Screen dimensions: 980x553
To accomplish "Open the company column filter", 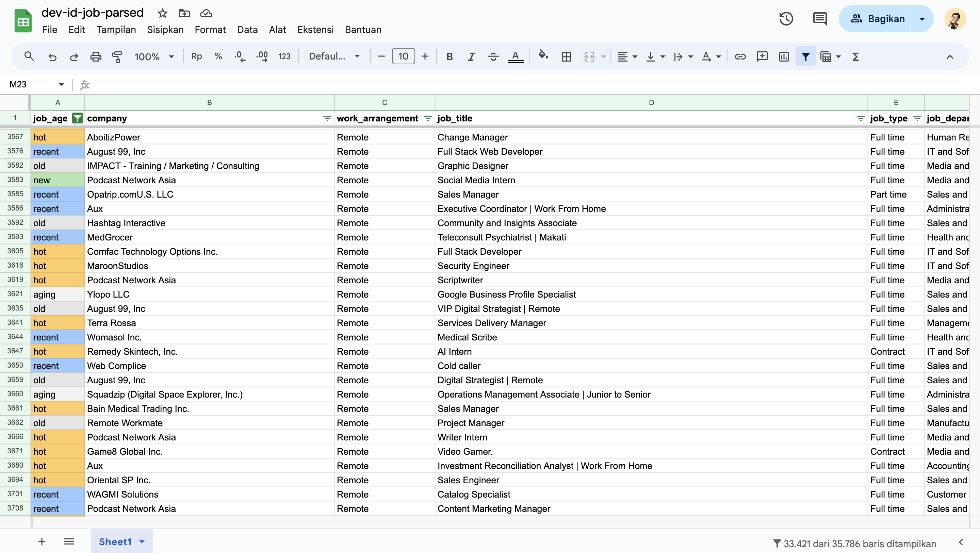I will tap(327, 118).
